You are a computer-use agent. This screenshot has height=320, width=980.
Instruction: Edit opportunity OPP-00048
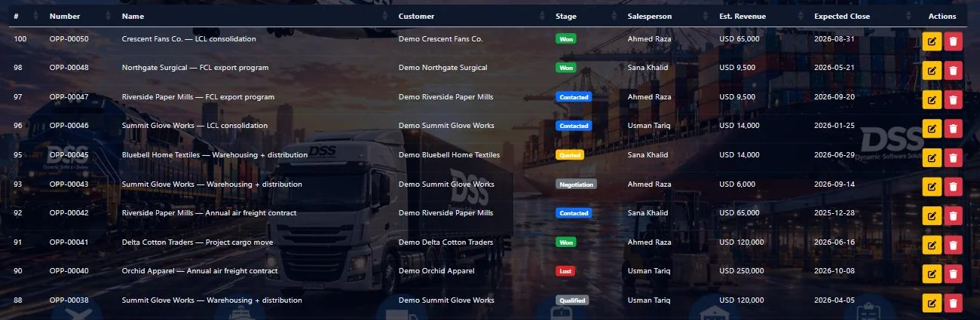point(932,71)
